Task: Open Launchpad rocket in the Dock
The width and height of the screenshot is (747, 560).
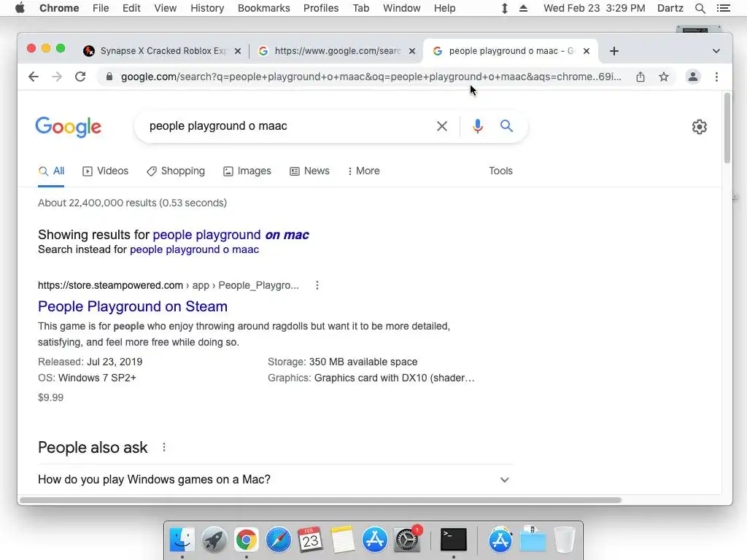Action: (x=214, y=540)
